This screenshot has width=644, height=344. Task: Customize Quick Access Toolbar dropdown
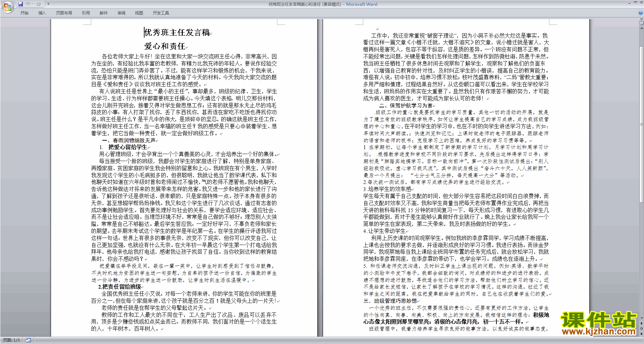click(48, 4)
